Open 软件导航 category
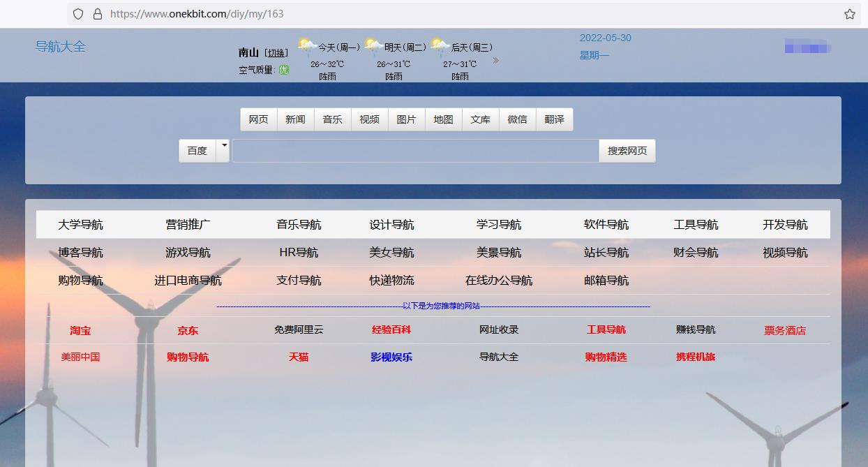This screenshot has height=467, width=868. point(606,225)
